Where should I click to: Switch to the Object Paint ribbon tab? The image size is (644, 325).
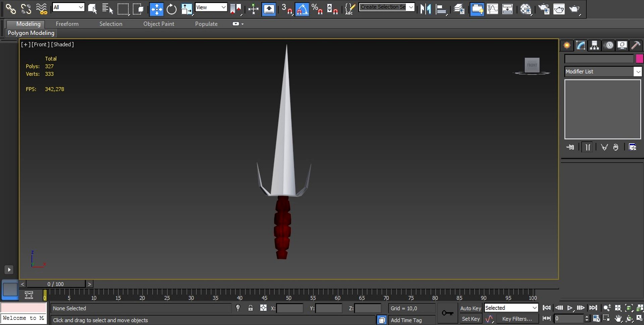pos(159,24)
